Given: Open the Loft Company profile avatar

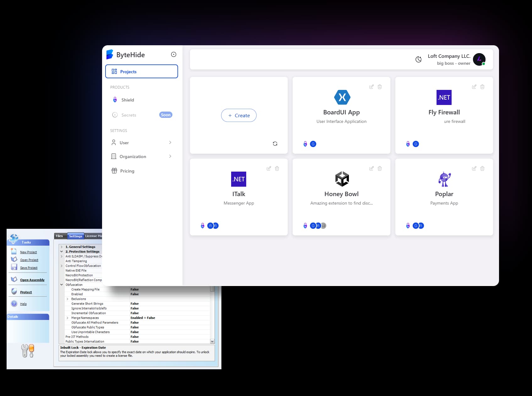Looking at the screenshot, I should tap(479, 59).
